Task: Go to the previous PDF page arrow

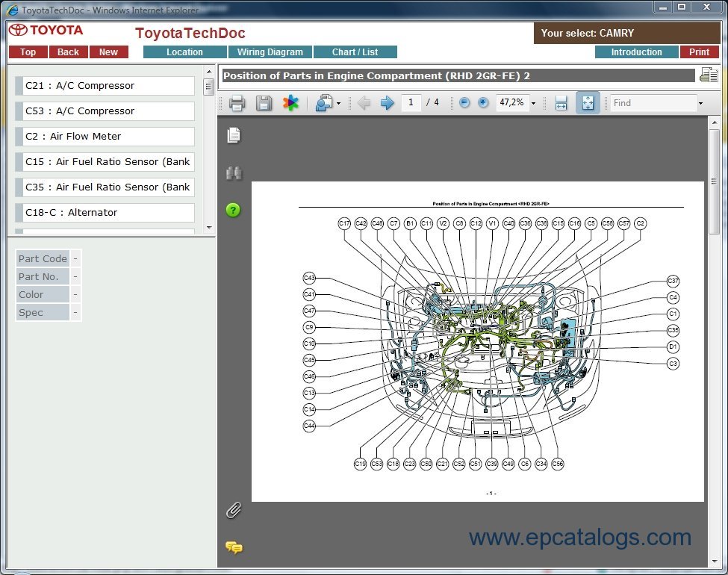Action: tap(364, 102)
